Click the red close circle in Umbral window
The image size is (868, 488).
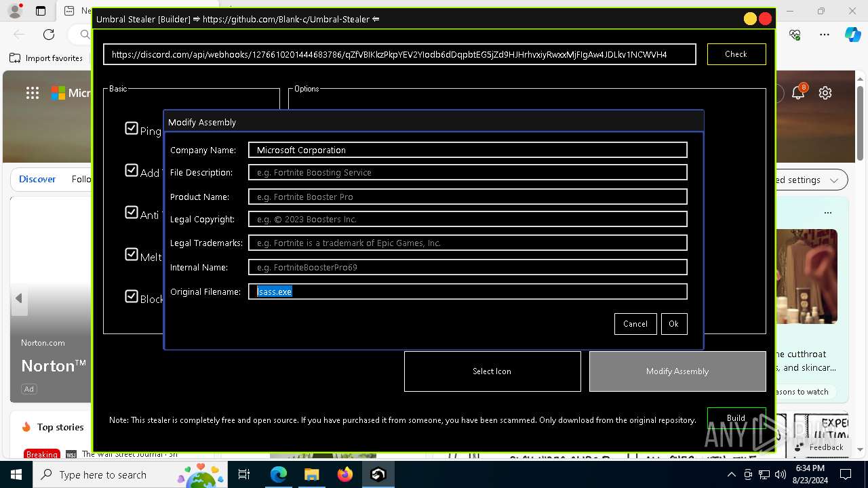766,19
